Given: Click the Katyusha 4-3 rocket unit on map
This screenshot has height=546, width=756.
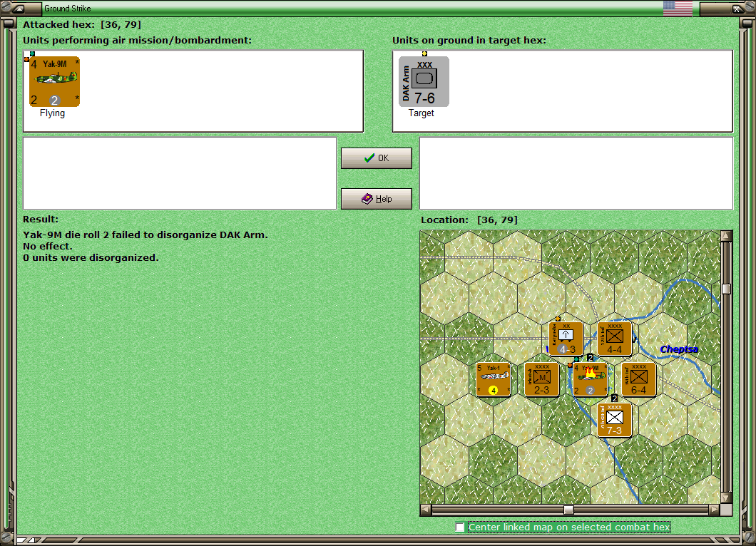Looking at the screenshot, I should [x=566, y=339].
